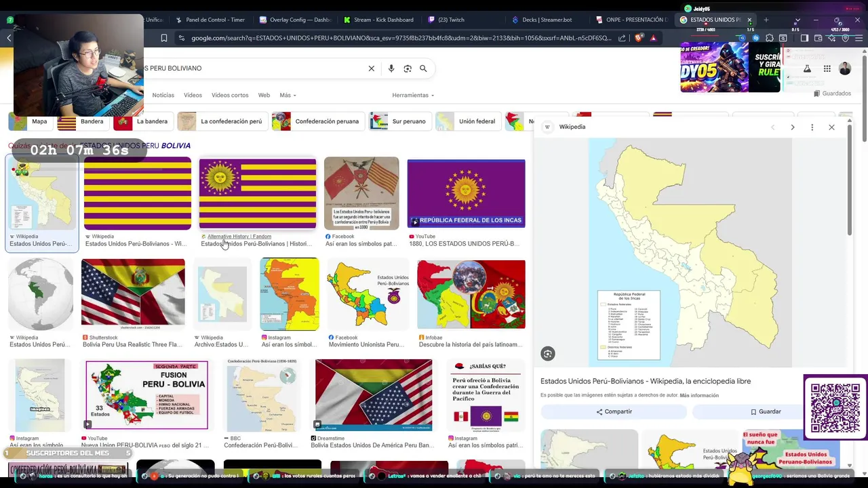The width and height of the screenshot is (868, 488).
Task: Switch to Web results tab
Action: [x=264, y=96]
